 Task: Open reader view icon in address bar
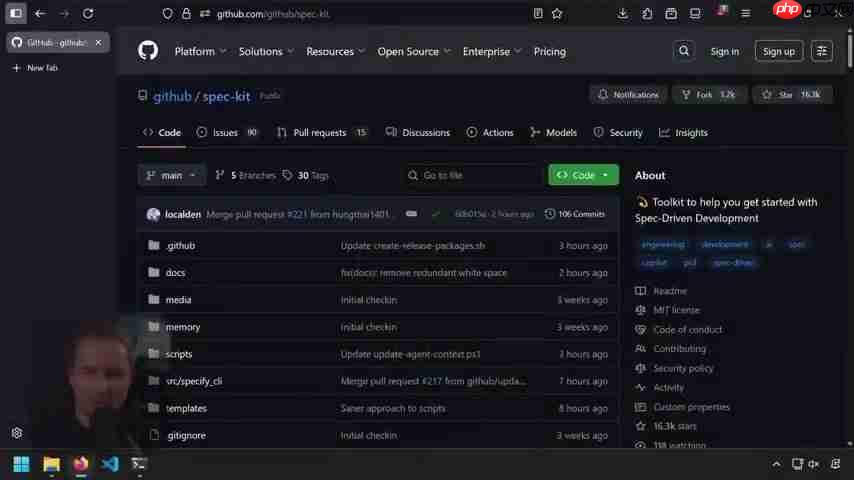pyautogui.click(x=538, y=14)
